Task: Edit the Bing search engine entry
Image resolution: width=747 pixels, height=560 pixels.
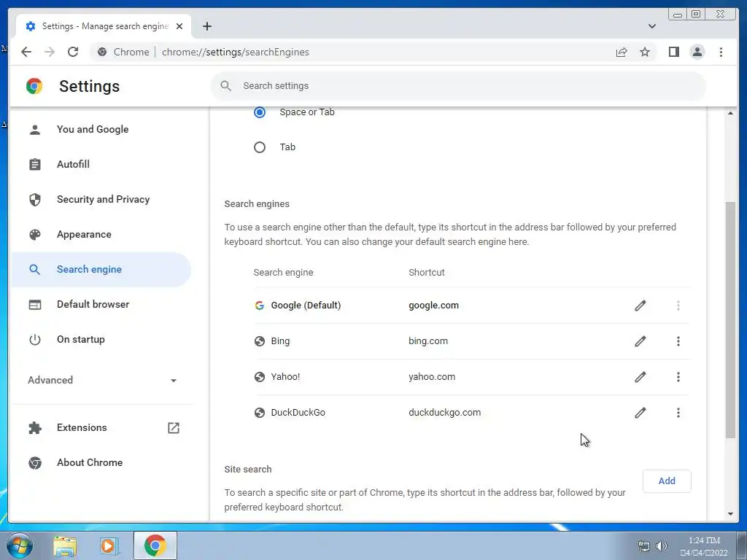Action: [640, 341]
